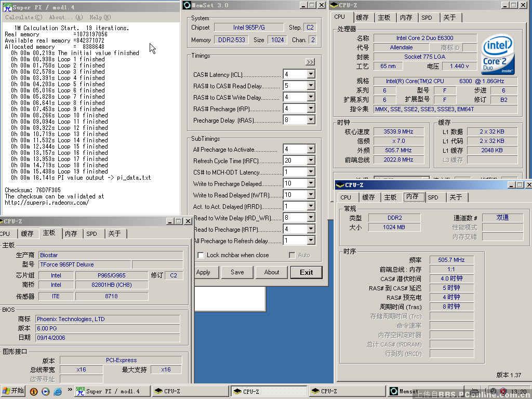The height and width of the screenshot is (399, 532).
Task: Click the media player quick launch icon
Action: (46, 392)
